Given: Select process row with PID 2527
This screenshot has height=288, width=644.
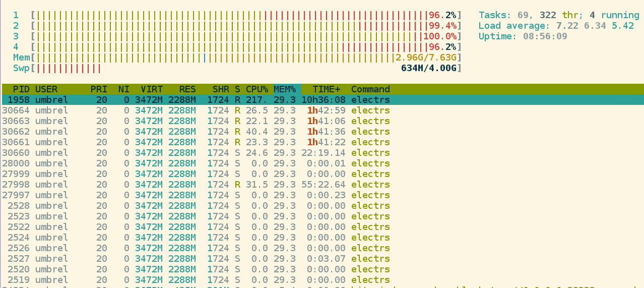Looking at the screenshot, I should coord(323,259).
